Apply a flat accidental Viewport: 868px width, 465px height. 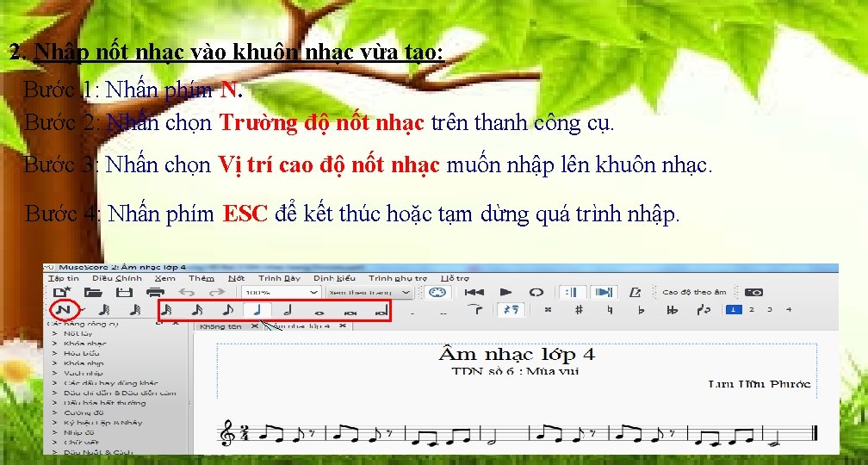click(641, 309)
